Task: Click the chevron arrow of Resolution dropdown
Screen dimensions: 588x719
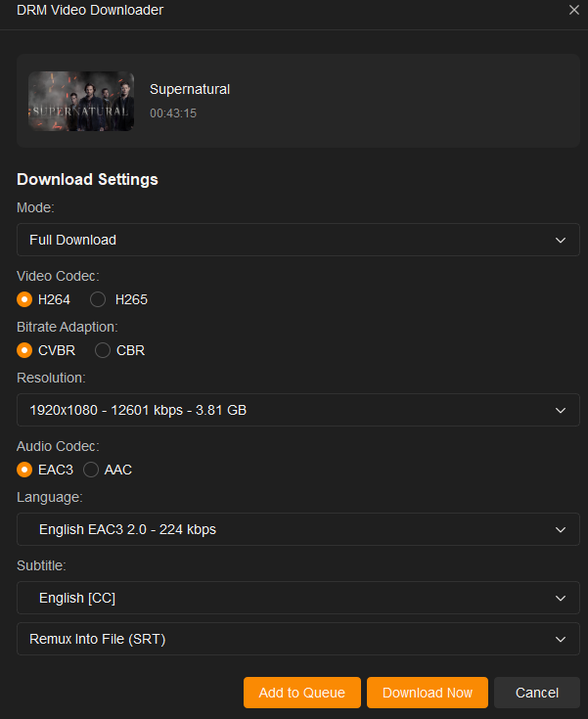Action: point(561,410)
